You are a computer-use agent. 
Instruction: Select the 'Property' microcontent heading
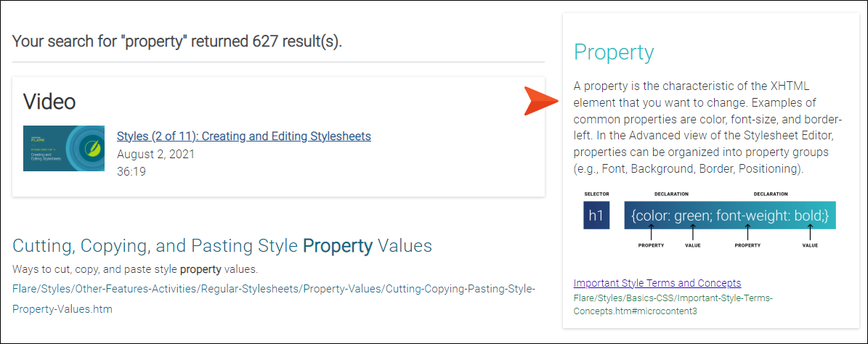(613, 52)
